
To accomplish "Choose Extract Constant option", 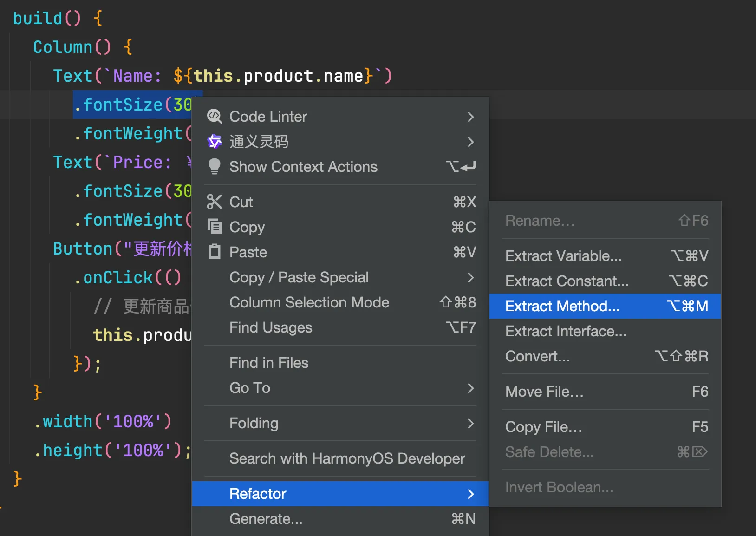I will click(x=567, y=281).
